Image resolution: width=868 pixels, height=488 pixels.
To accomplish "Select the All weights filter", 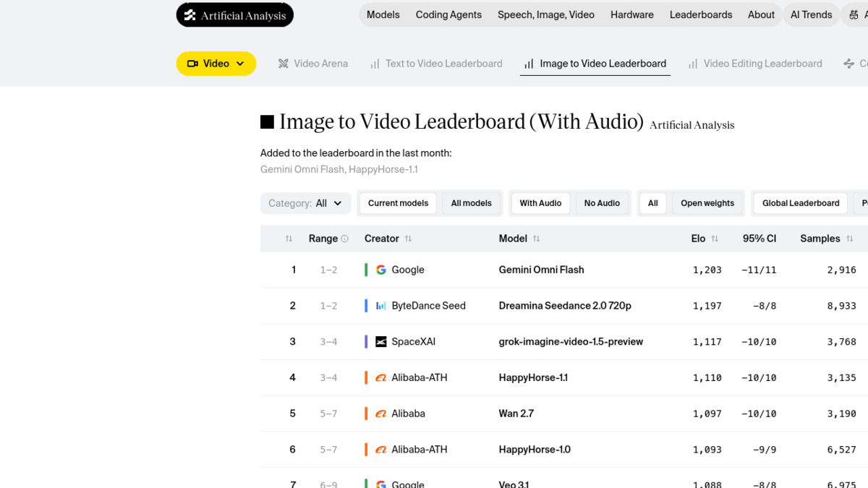I will coord(653,203).
